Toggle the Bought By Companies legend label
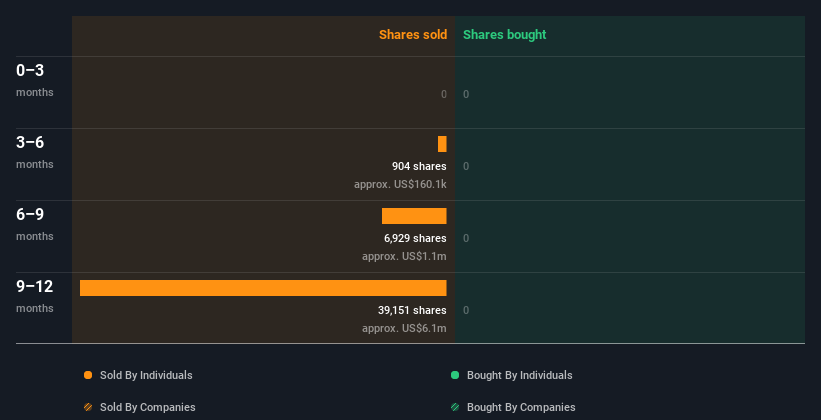Viewport: 821px width, 420px height. coord(521,407)
